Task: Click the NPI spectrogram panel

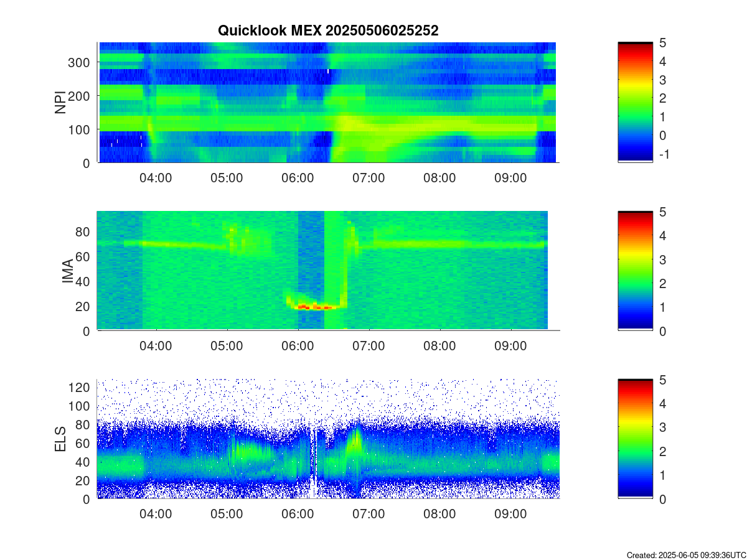Action: [327, 102]
